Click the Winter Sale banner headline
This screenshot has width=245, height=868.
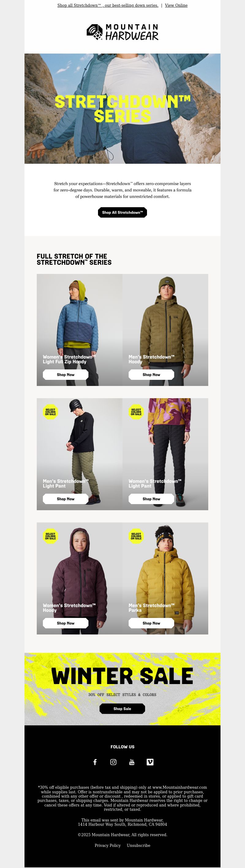tap(122, 676)
